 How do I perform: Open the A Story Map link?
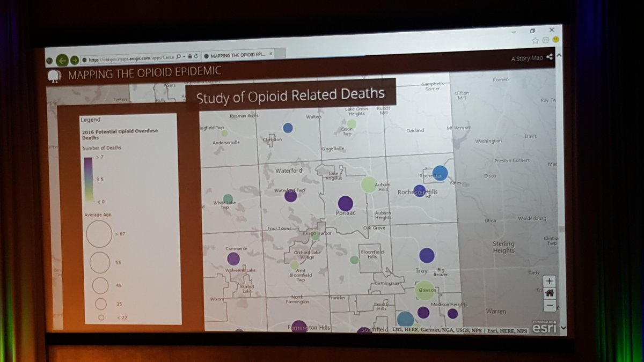pos(527,58)
